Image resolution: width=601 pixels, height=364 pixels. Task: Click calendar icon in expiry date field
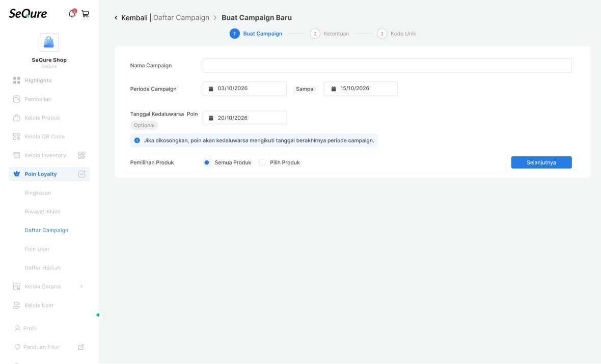click(211, 118)
